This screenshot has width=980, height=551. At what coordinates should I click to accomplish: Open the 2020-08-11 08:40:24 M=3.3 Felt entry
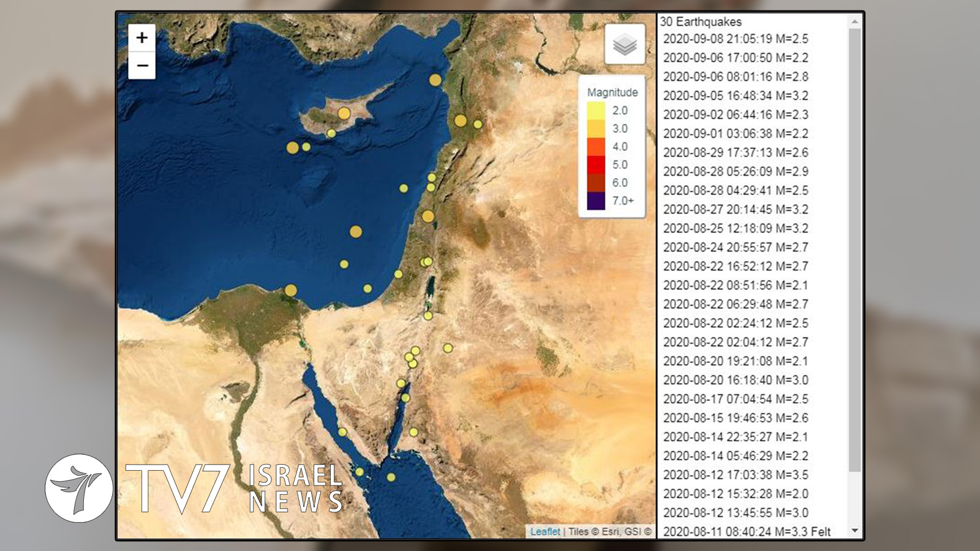point(746,531)
